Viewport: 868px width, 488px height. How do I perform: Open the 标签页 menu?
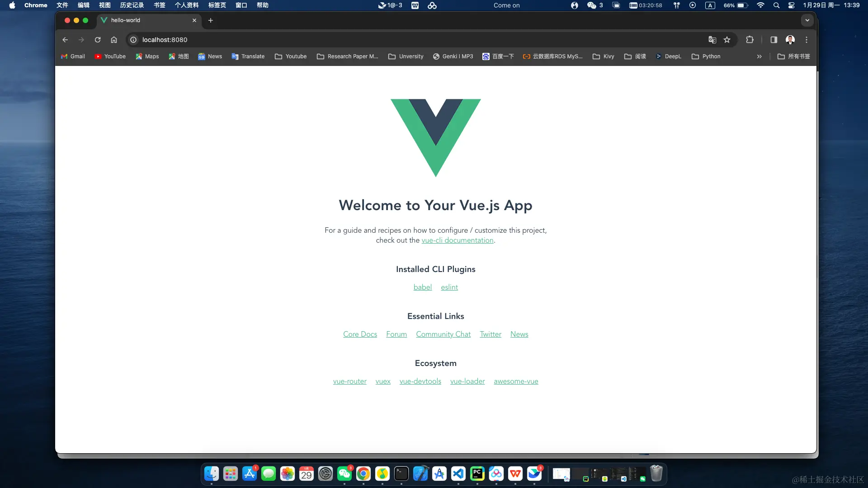(217, 5)
